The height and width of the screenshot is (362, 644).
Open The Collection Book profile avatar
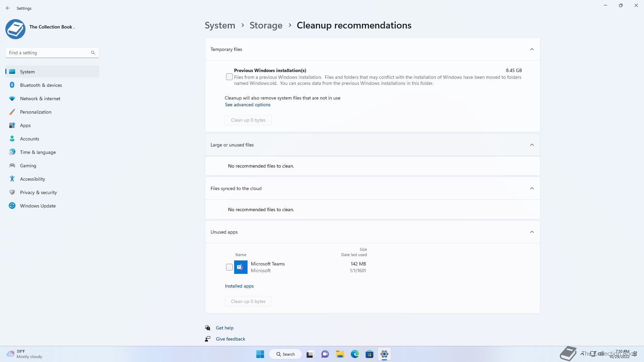tap(15, 29)
